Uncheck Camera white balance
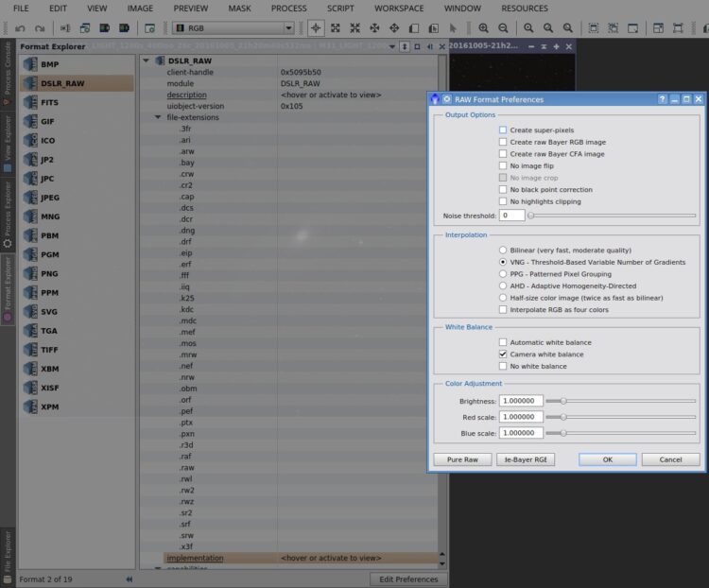The height and width of the screenshot is (588, 709). click(x=503, y=355)
